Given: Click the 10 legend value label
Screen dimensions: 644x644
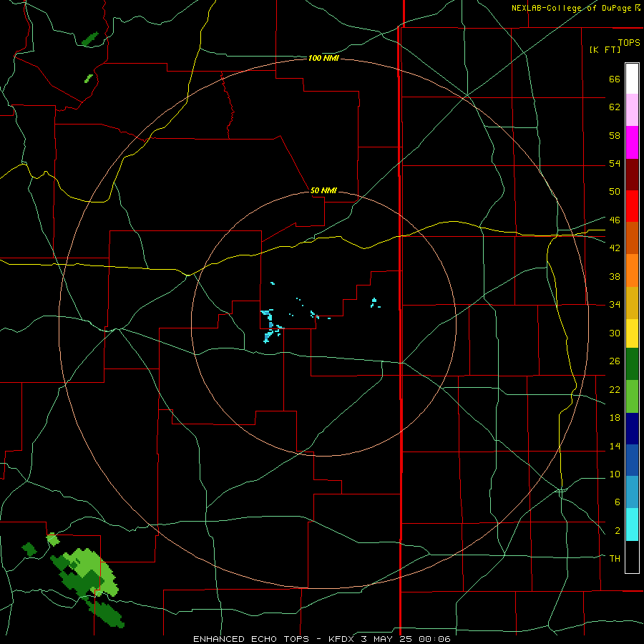Looking at the screenshot, I should [615, 474].
